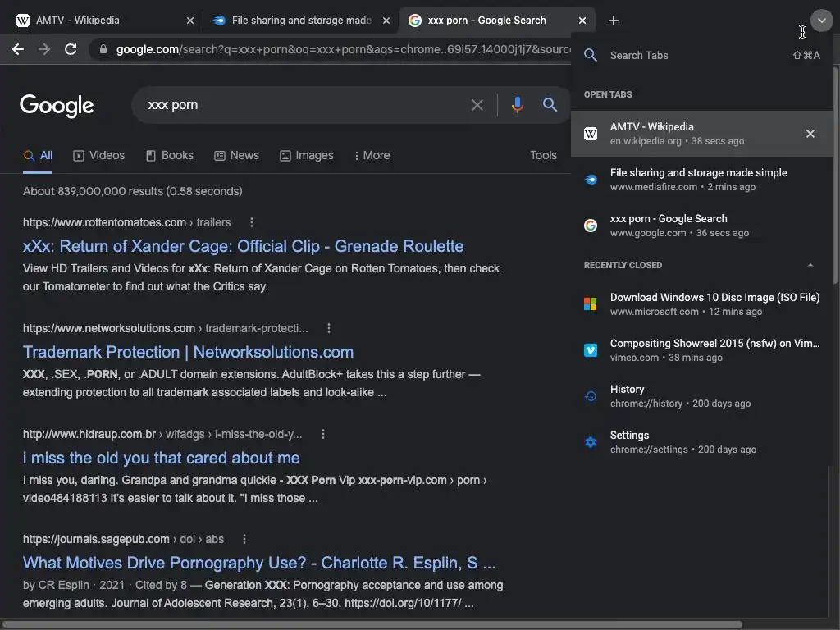Screen dimensions: 840x630
Task: Open options menu for networksolutions result
Action: click(x=329, y=328)
